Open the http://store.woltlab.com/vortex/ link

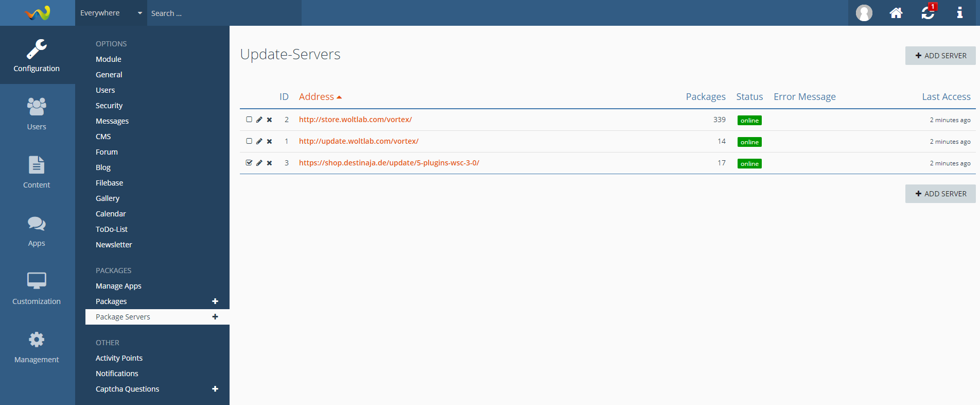[x=355, y=120]
